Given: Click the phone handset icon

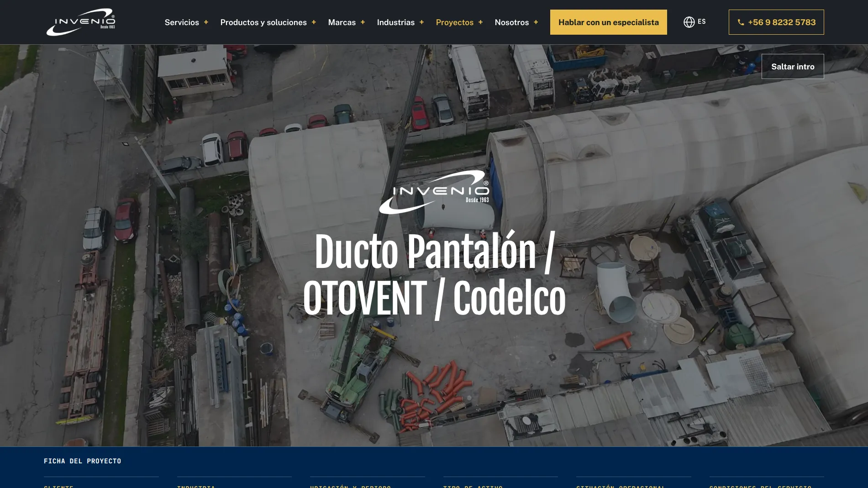Looking at the screenshot, I should [x=741, y=22].
